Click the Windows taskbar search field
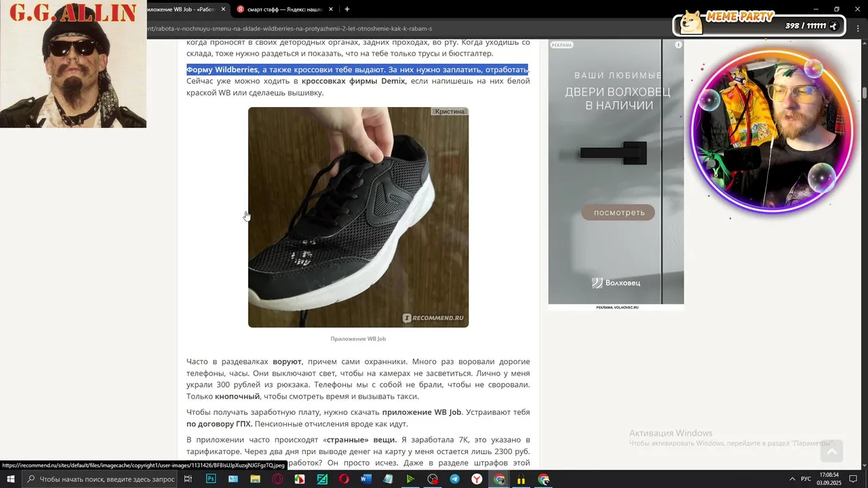The width and height of the screenshot is (868, 488). (x=100, y=479)
